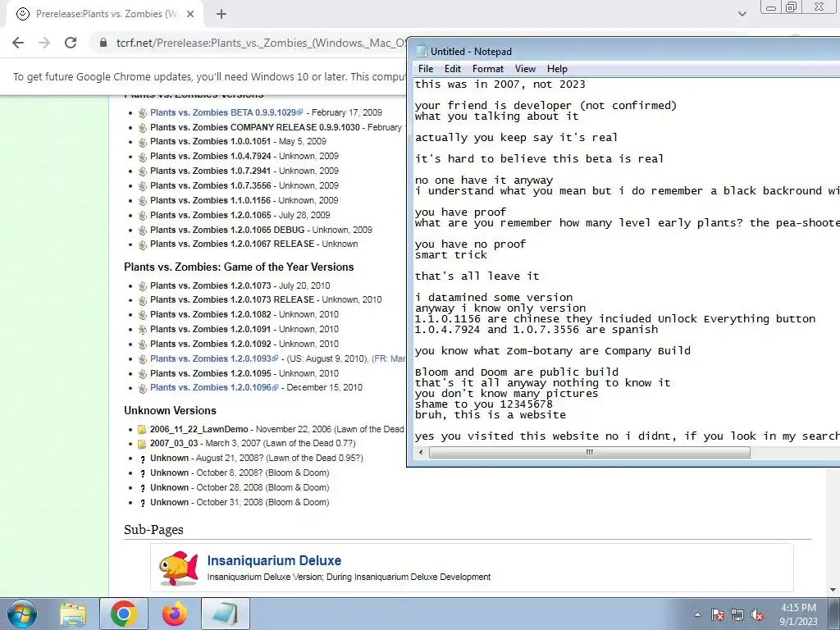The height and width of the screenshot is (630, 840).
Task: Click Notepad horizontal scrollbar thumb
Action: pyautogui.click(x=589, y=453)
